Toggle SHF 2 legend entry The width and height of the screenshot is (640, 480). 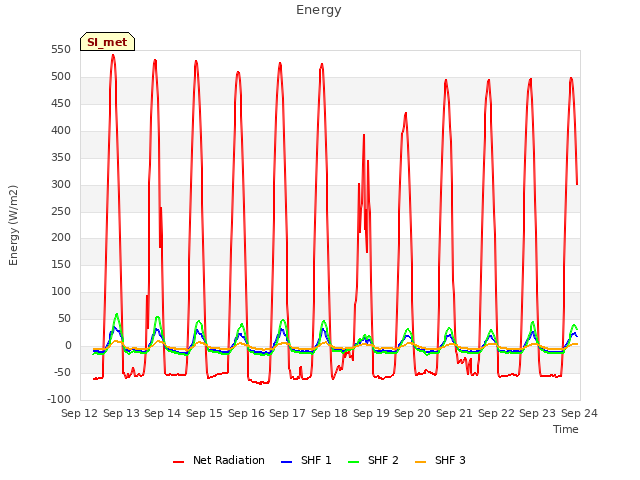pos(373,460)
